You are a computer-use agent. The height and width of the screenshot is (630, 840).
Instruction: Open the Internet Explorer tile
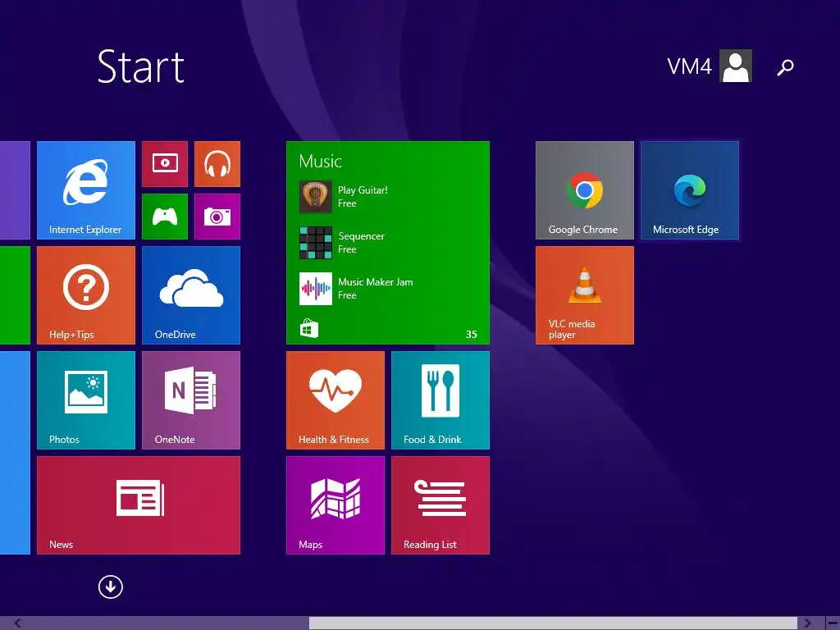click(x=85, y=190)
